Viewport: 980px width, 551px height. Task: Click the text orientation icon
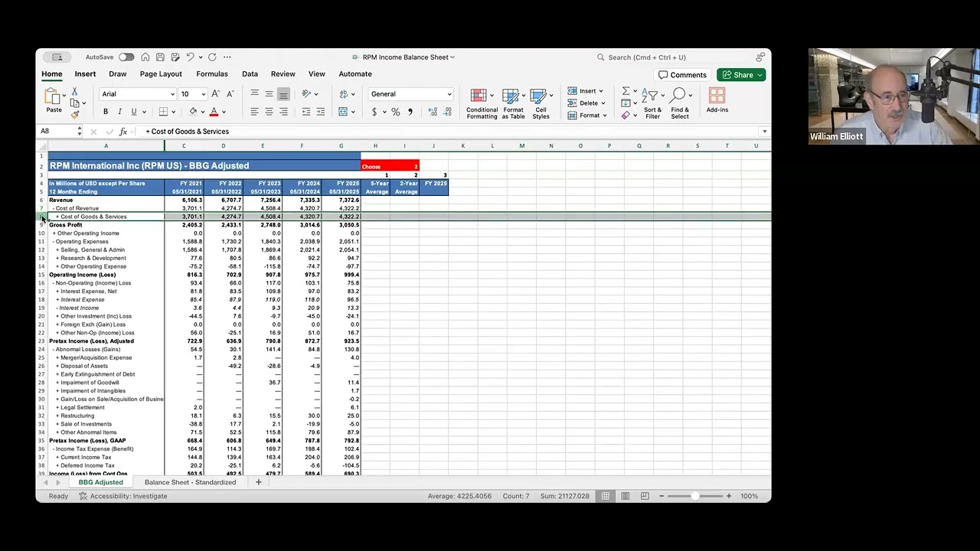pos(306,94)
